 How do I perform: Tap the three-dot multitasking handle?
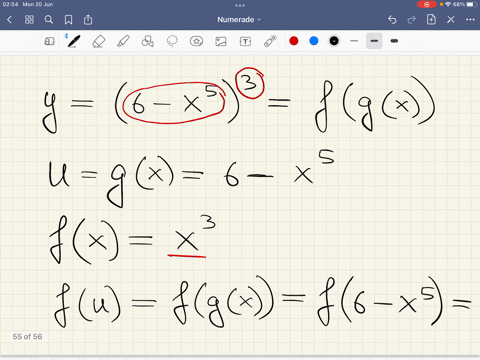(x=240, y=5)
